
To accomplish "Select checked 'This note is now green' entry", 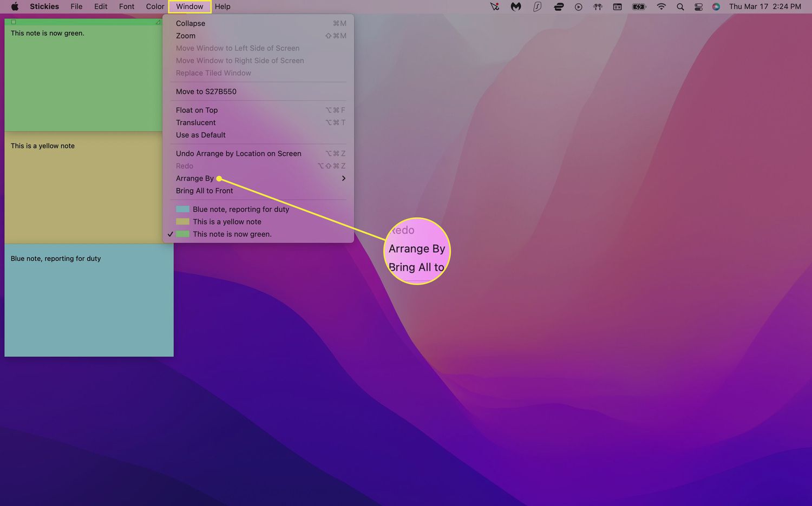I will 232,234.
